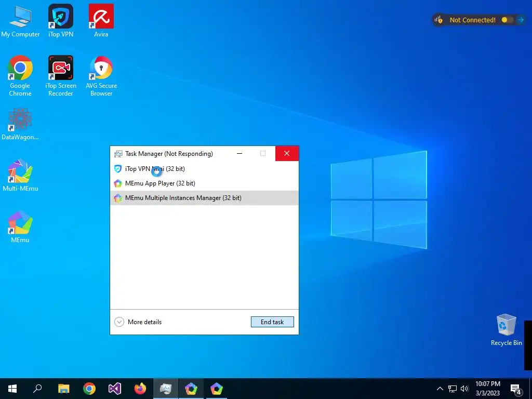Switch to Task Manager taskbar button
This screenshot has width=532, height=399.
[x=166, y=389]
